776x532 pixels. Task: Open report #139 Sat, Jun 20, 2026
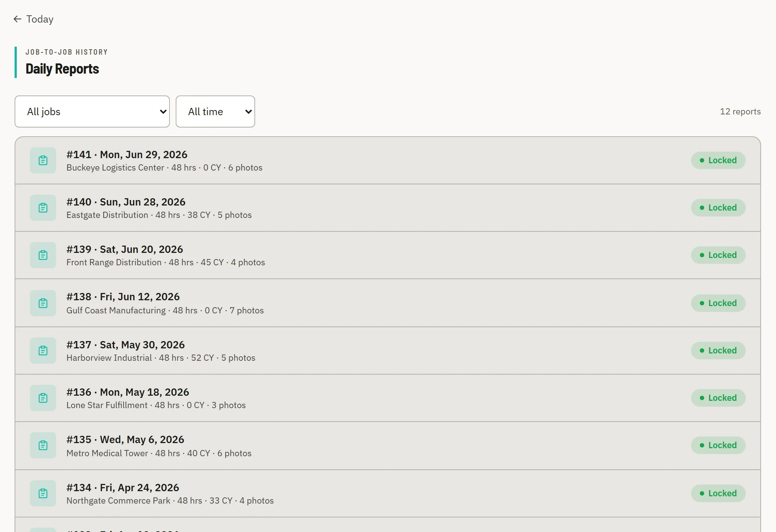click(x=388, y=255)
